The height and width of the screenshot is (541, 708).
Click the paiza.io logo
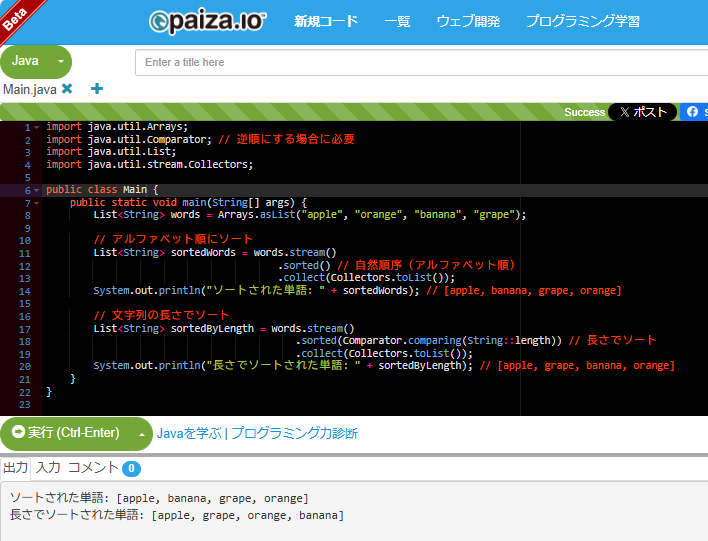207,21
